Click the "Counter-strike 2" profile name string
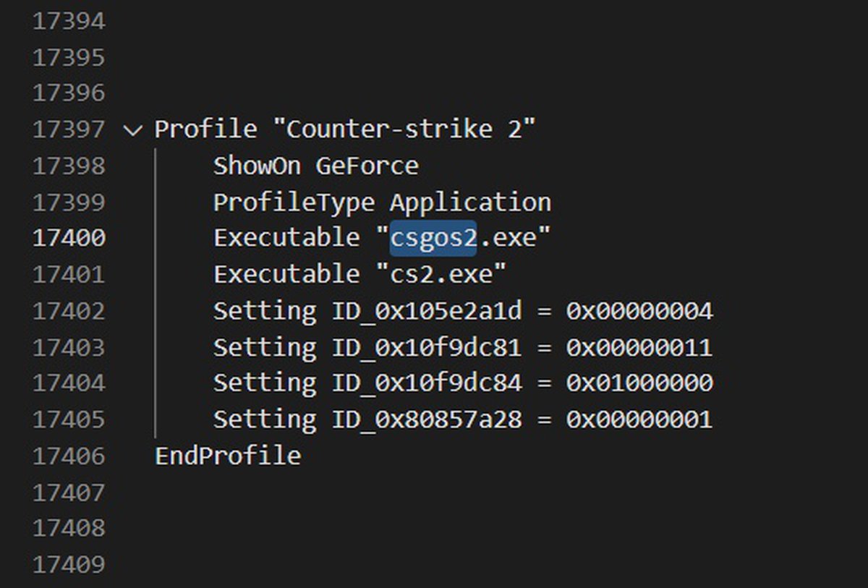The width and height of the screenshot is (868, 588). click(404, 130)
